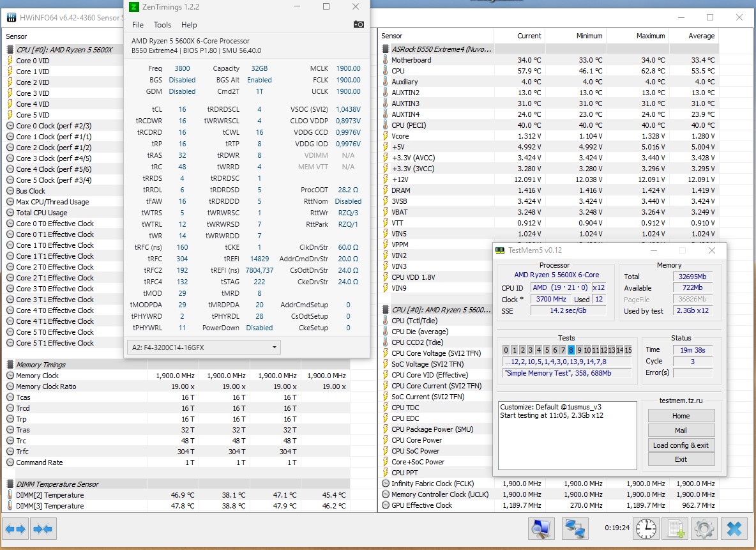Click the Vcore voltage lightning icon
The image size is (756, 550).
point(385,136)
